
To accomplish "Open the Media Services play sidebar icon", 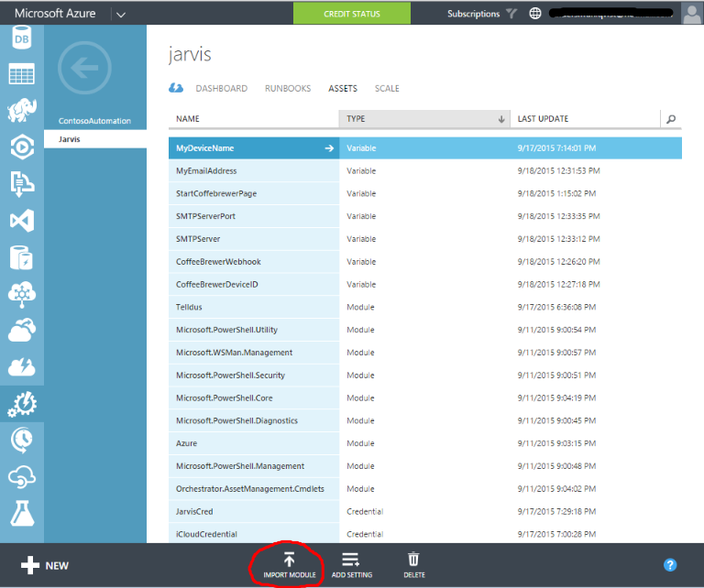I will [x=22, y=147].
